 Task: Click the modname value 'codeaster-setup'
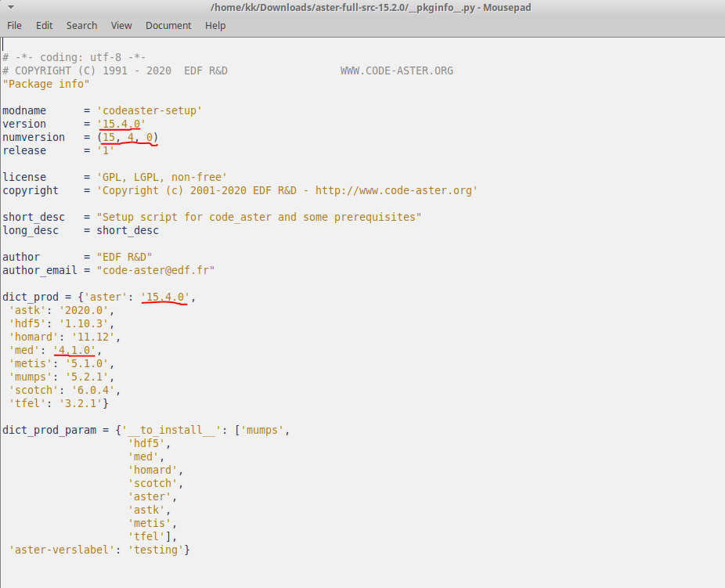pos(150,110)
